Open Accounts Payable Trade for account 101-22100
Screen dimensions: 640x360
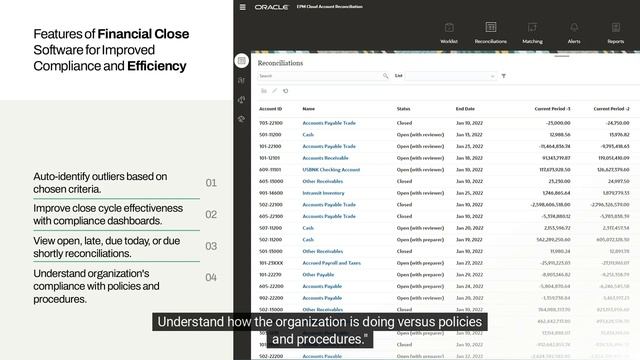pos(329,146)
